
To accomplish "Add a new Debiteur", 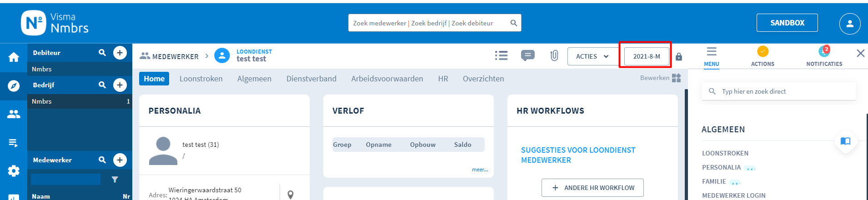I will 120,53.
